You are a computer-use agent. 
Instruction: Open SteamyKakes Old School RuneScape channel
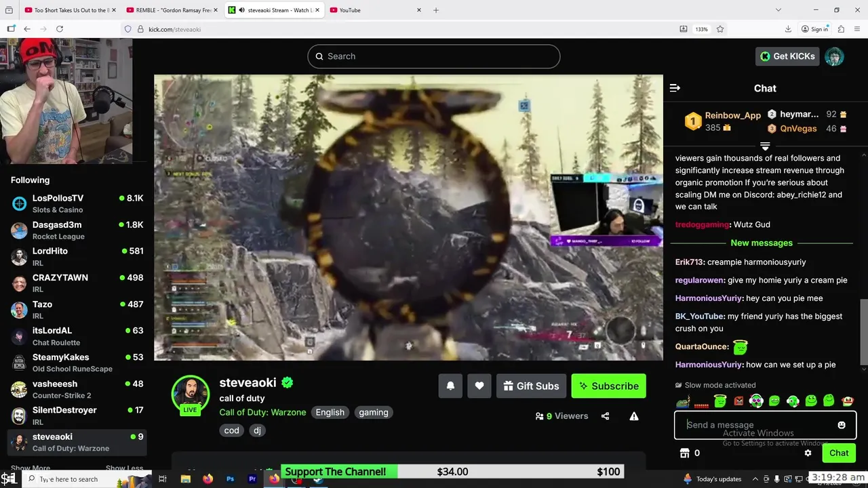77,363
